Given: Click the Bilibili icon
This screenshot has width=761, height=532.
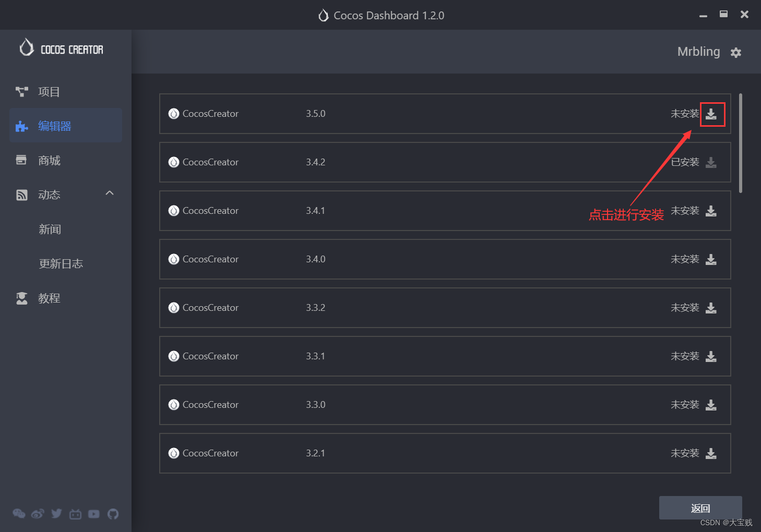Looking at the screenshot, I should [x=75, y=514].
